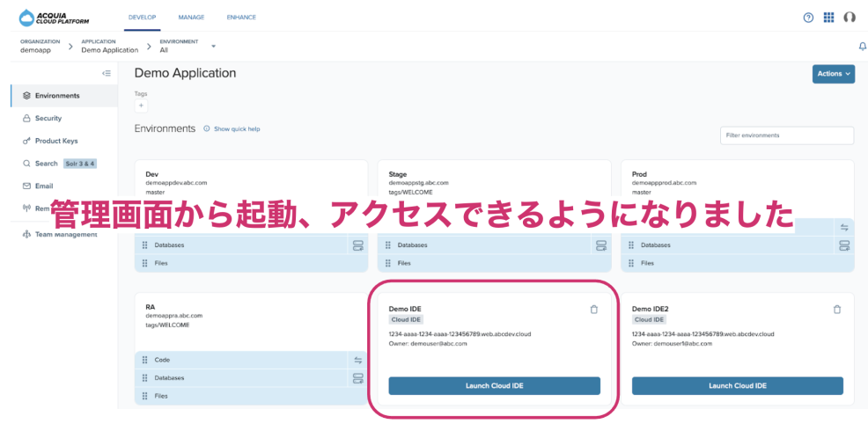Open the Stage environment card title
This screenshot has height=438, width=868.
tap(397, 174)
